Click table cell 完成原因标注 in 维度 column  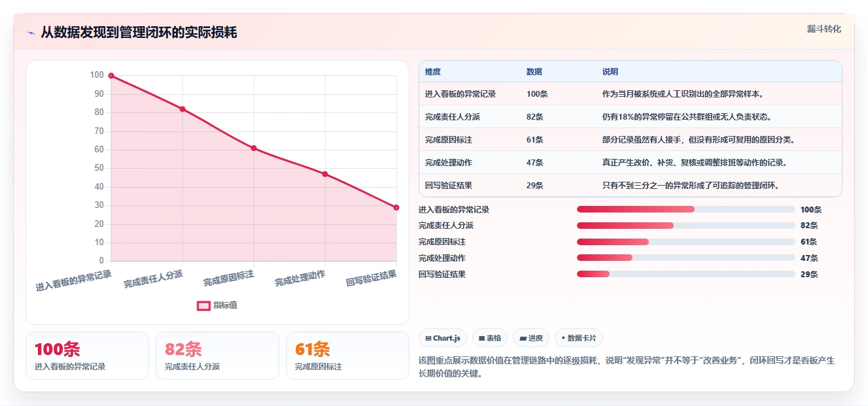(x=449, y=140)
